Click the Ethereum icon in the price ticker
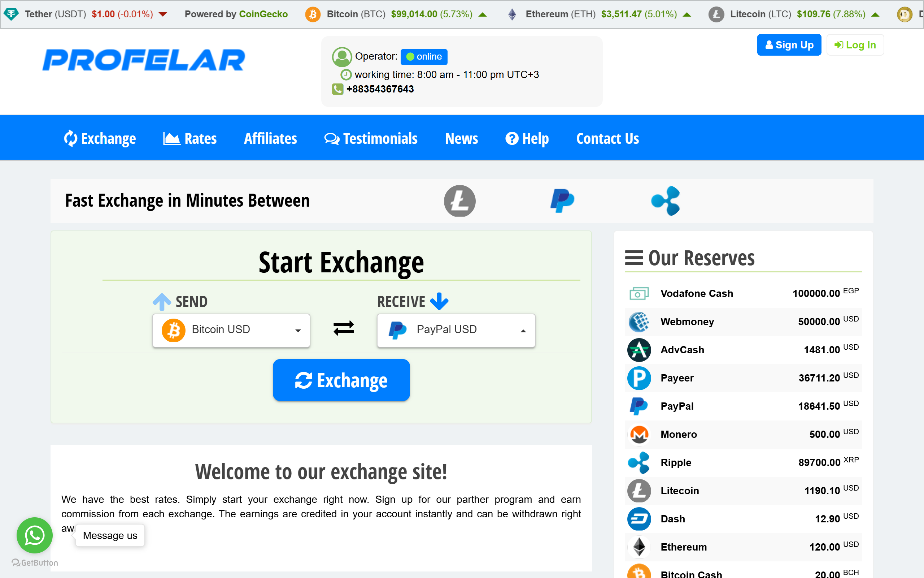This screenshot has height=578, width=924. click(x=513, y=14)
